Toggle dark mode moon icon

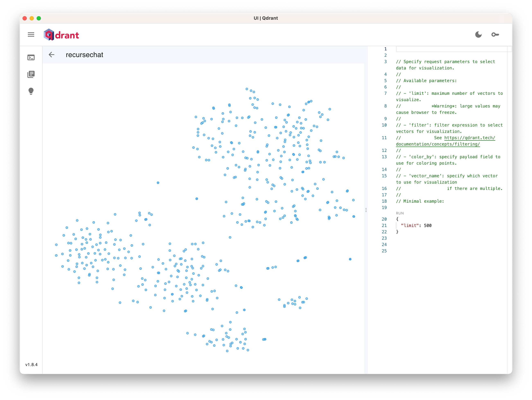pos(478,35)
